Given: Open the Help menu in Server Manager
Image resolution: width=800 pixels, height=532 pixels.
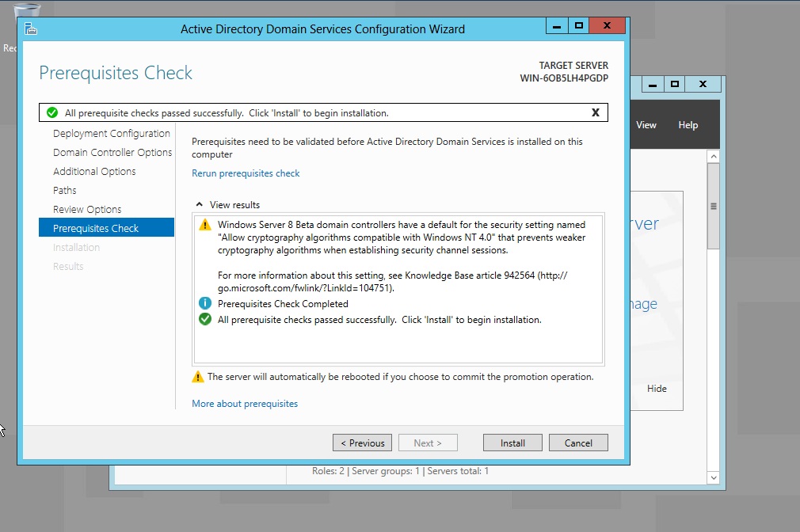Looking at the screenshot, I should coord(688,125).
